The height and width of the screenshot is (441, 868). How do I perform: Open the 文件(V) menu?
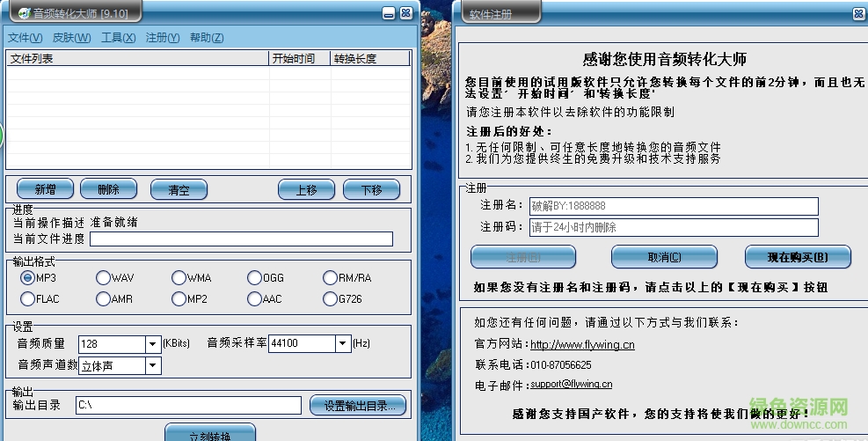point(25,38)
